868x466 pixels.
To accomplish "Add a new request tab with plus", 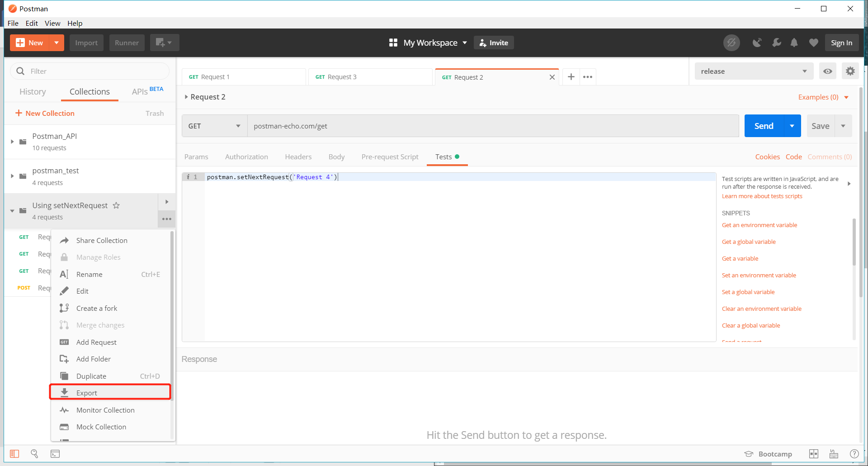I will (571, 77).
